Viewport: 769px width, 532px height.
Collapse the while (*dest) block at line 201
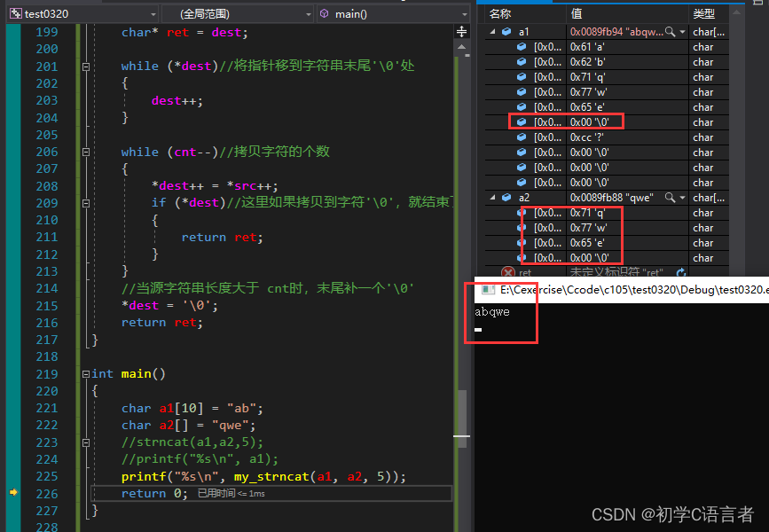[86, 66]
